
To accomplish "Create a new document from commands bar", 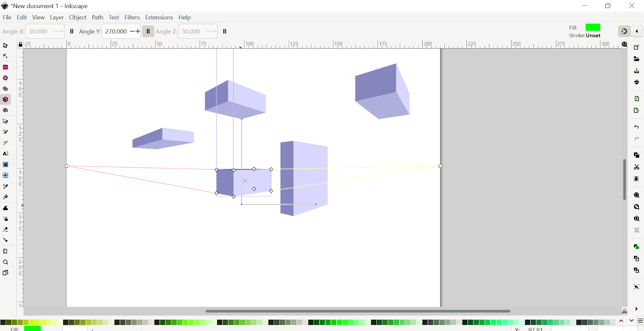I will coord(636,48).
